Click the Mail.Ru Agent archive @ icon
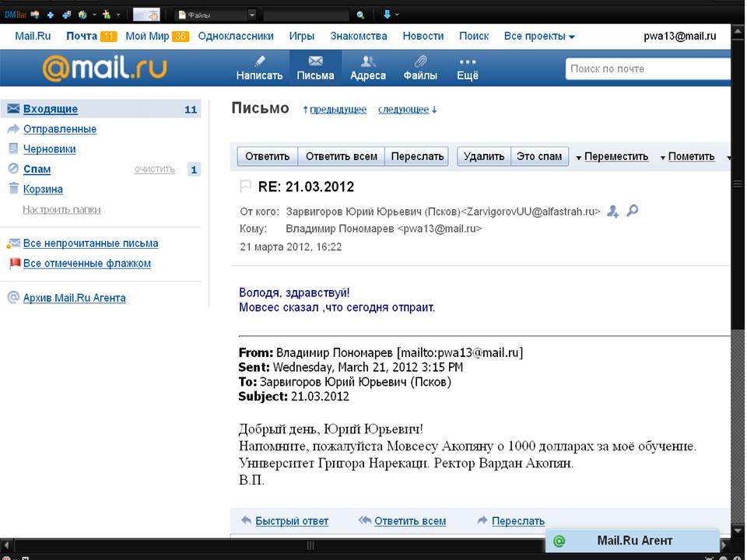This screenshot has width=747, height=560. (x=13, y=298)
